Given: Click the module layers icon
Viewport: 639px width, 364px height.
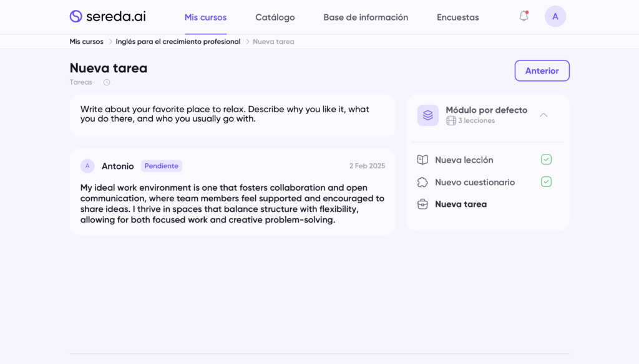Looking at the screenshot, I should pos(427,115).
